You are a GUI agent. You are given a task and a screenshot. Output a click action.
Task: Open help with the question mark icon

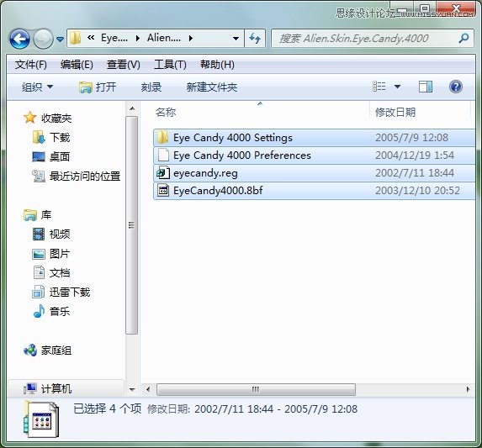(456, 87)
